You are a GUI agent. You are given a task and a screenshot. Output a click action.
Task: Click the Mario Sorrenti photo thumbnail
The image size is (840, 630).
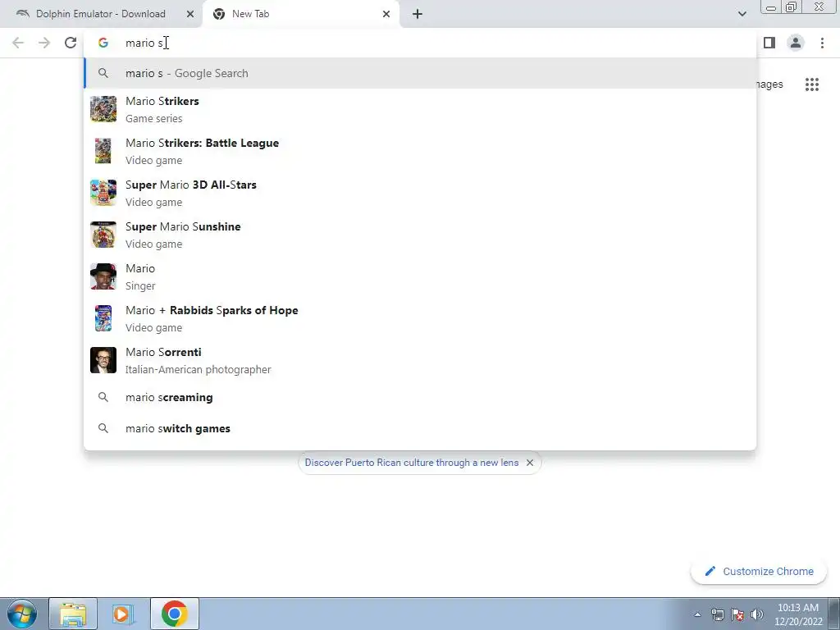103,360
